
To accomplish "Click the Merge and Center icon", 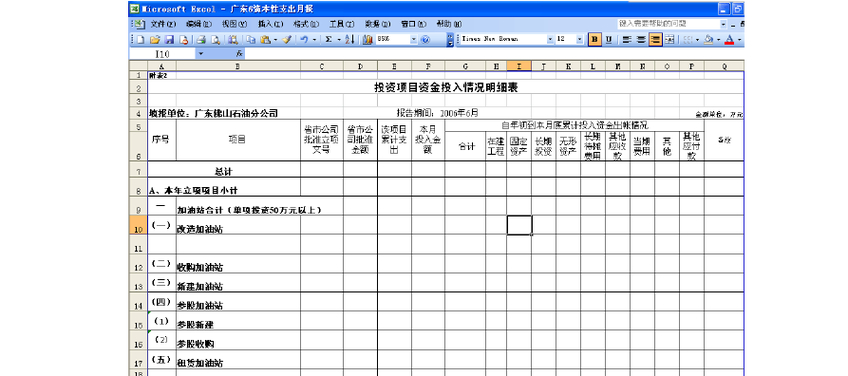I will click(x=670, y=39).
